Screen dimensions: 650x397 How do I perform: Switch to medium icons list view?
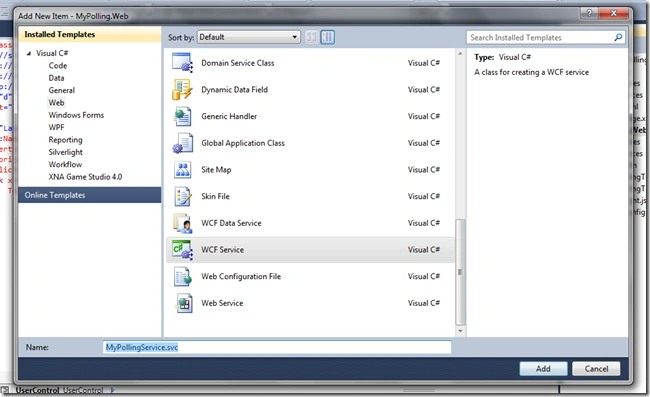(x=327, y=37)
